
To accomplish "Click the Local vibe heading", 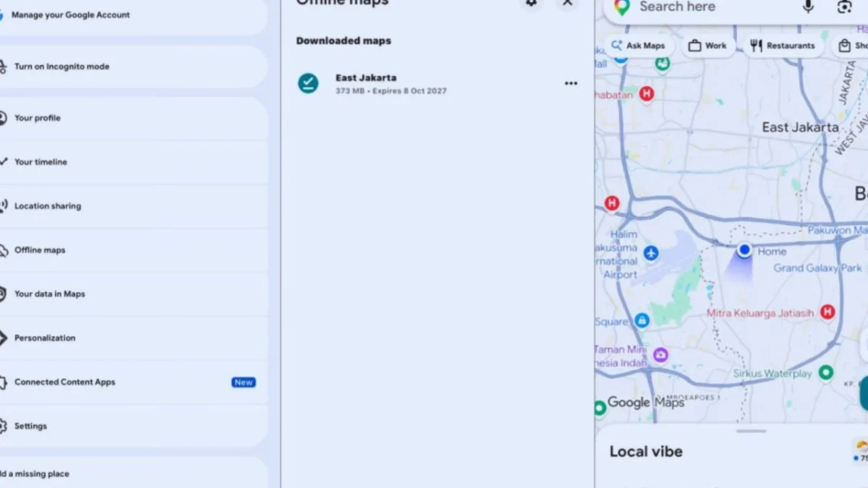I will (x=646, y=452).
